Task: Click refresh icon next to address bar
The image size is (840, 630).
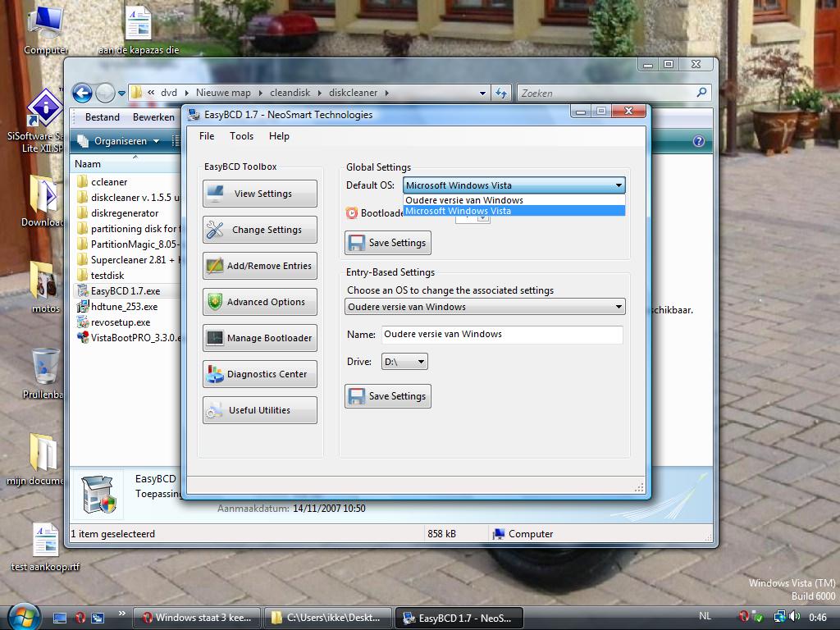Action: 501,94
